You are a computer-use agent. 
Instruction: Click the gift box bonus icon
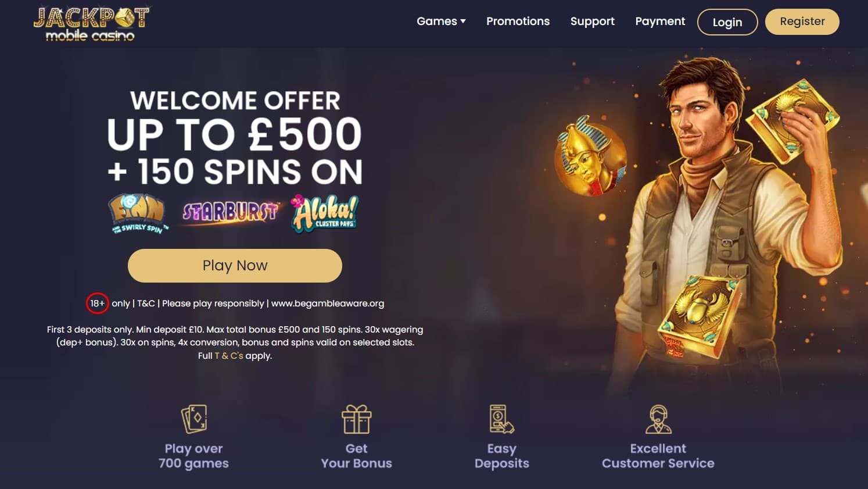(356, 419)
